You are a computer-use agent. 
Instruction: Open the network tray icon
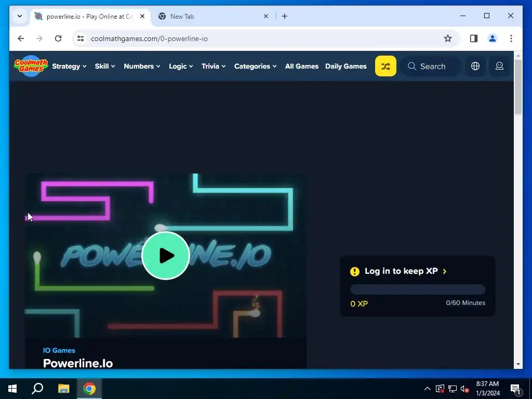pos(453,389)
